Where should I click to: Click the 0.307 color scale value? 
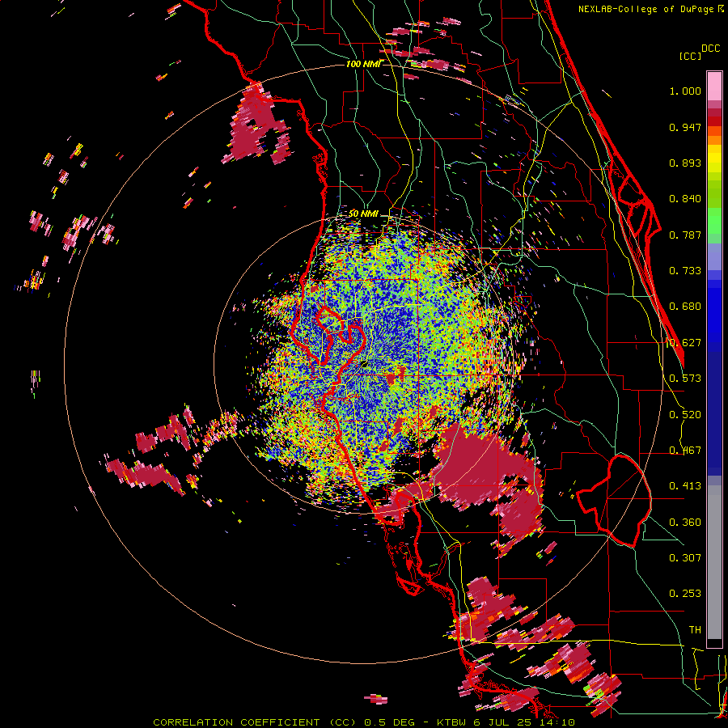tap(685, 558)
